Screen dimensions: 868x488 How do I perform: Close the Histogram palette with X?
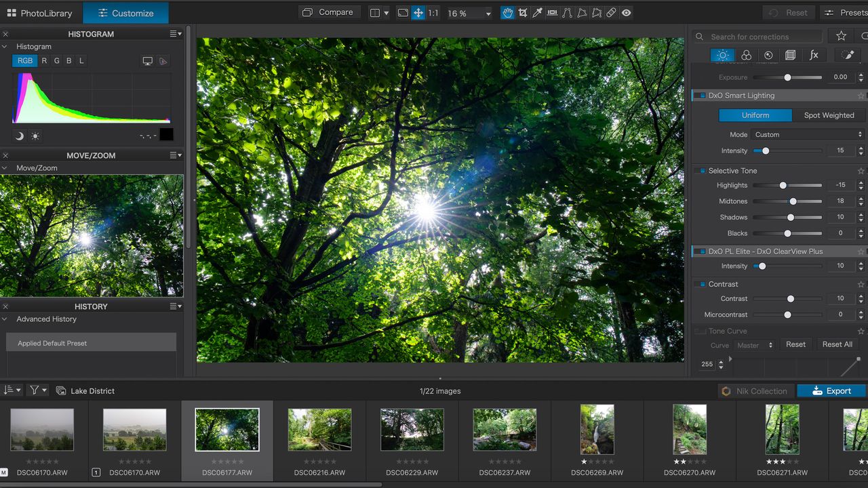coord(5,34)
